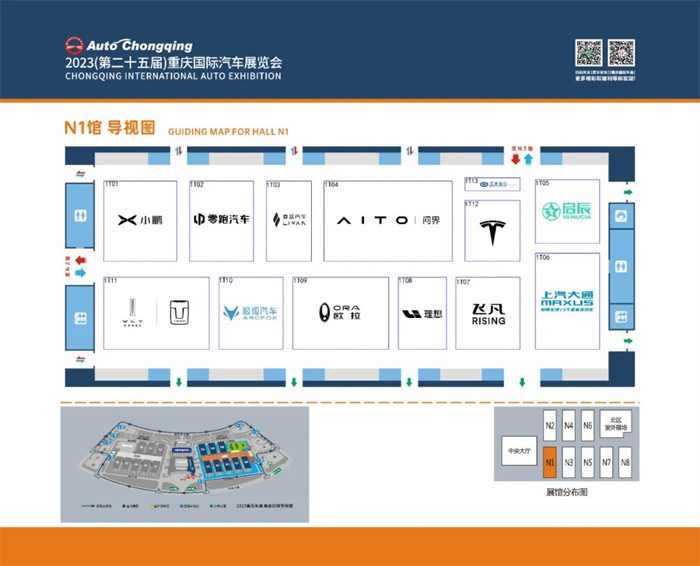Select the Tesla logo in booth 1T12

tap(492, 233)
